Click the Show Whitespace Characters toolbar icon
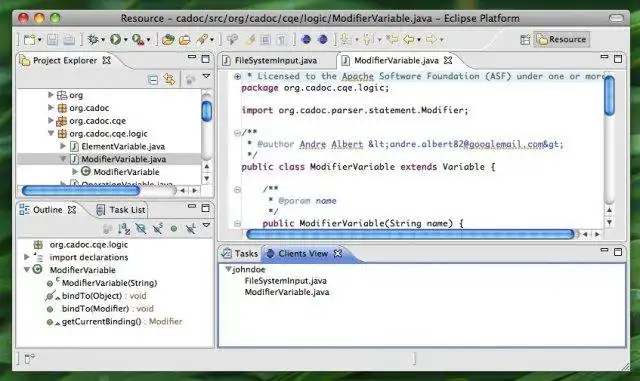Viewport: 640px width, 381px height. [282, 40]
